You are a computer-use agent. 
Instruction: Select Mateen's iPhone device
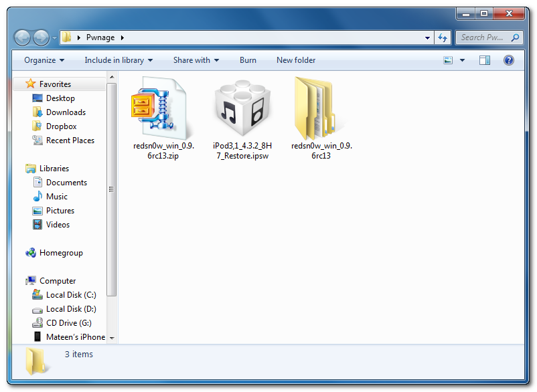[75, 337]
